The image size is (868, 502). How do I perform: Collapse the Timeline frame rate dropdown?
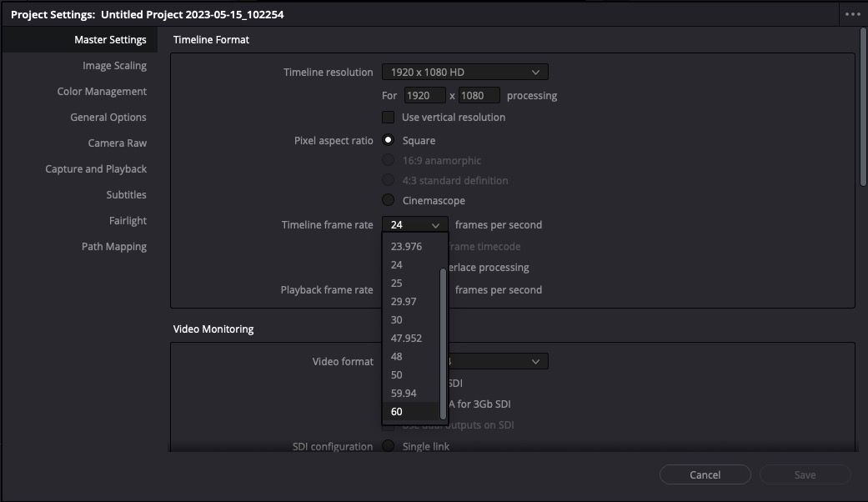tap(414, 225)
